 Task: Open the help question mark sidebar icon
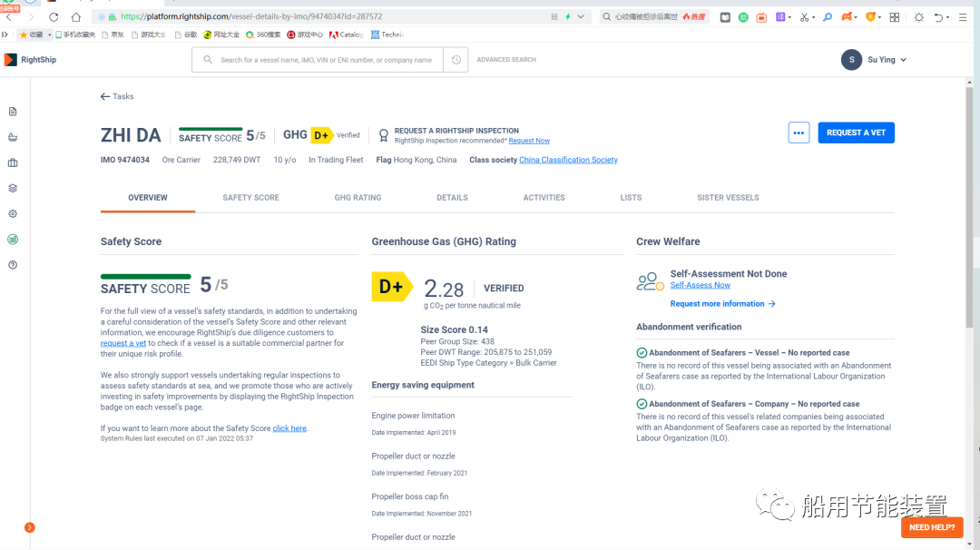(13, 265)
